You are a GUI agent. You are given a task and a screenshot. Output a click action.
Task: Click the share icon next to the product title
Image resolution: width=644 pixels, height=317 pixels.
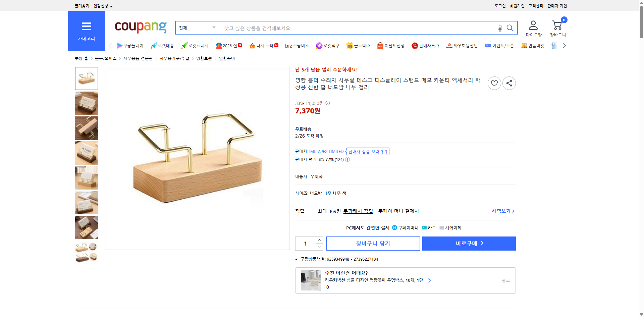click(509, 83)
